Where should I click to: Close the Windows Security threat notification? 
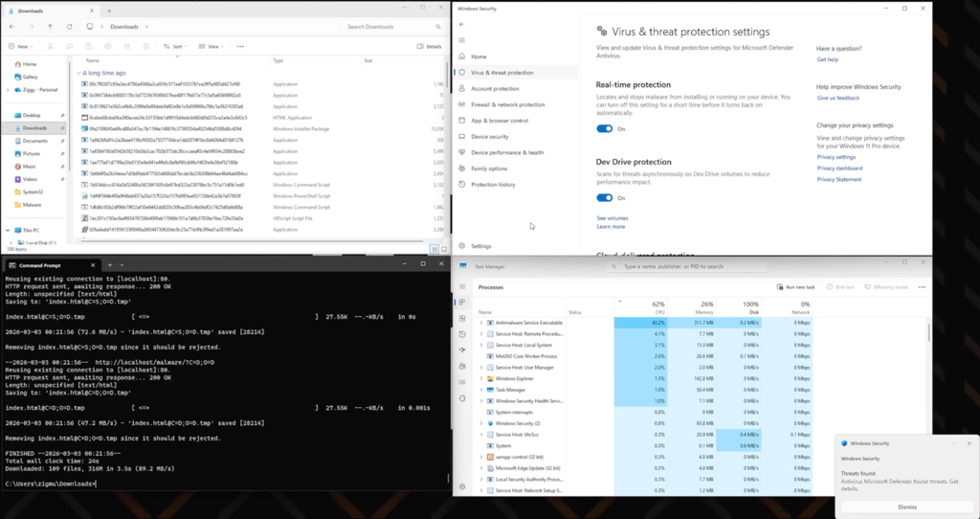(x=969, y=443)
